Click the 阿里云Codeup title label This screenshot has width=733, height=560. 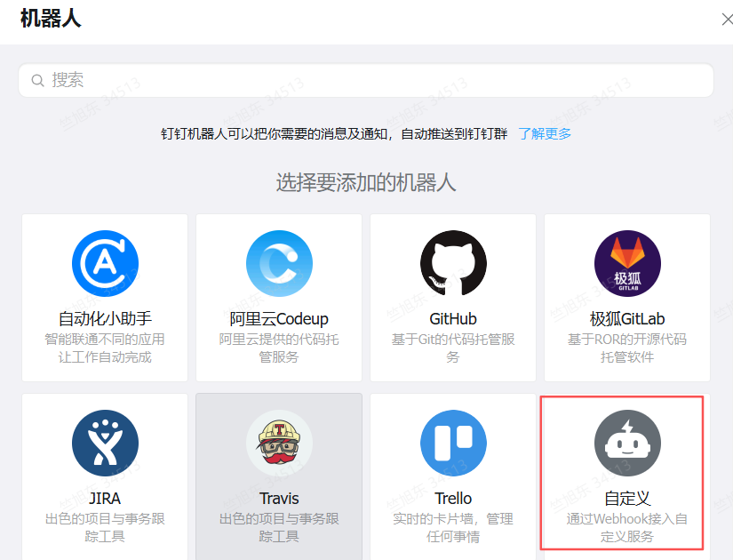(279, 319)
